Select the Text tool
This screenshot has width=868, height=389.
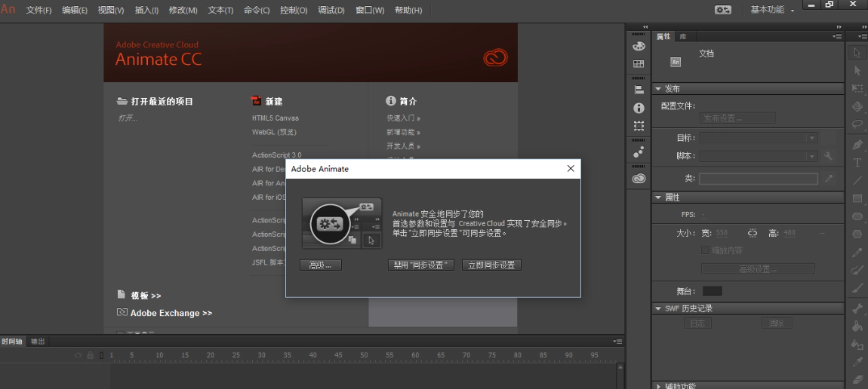click(x=857, y=162)
